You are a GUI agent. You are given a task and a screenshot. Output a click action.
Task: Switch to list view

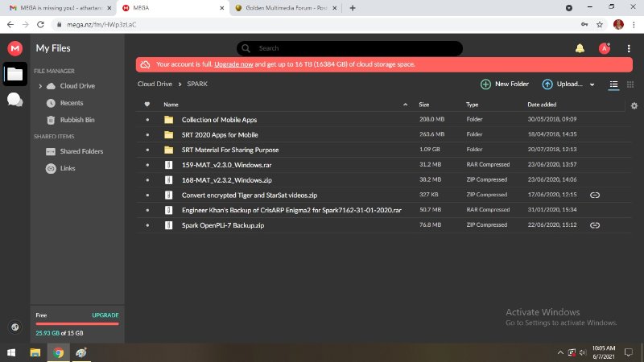click(613, 84)
